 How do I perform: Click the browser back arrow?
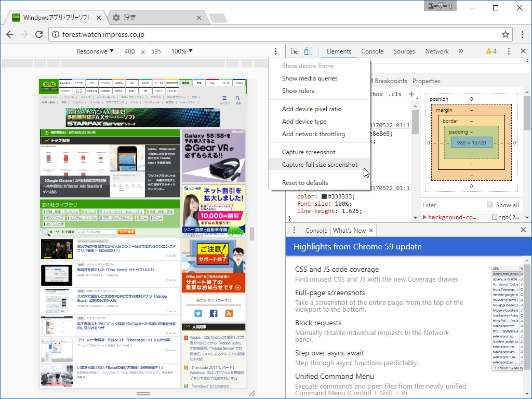tap(10, 34)
